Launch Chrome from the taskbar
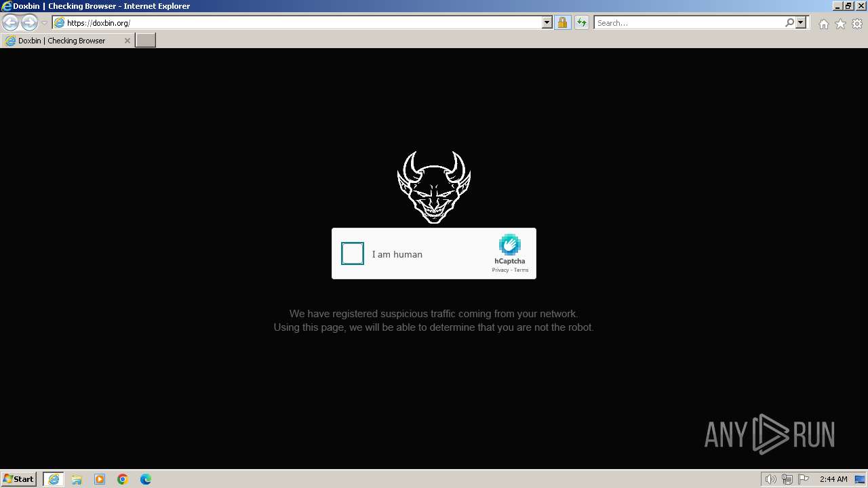 click(123, 479)
